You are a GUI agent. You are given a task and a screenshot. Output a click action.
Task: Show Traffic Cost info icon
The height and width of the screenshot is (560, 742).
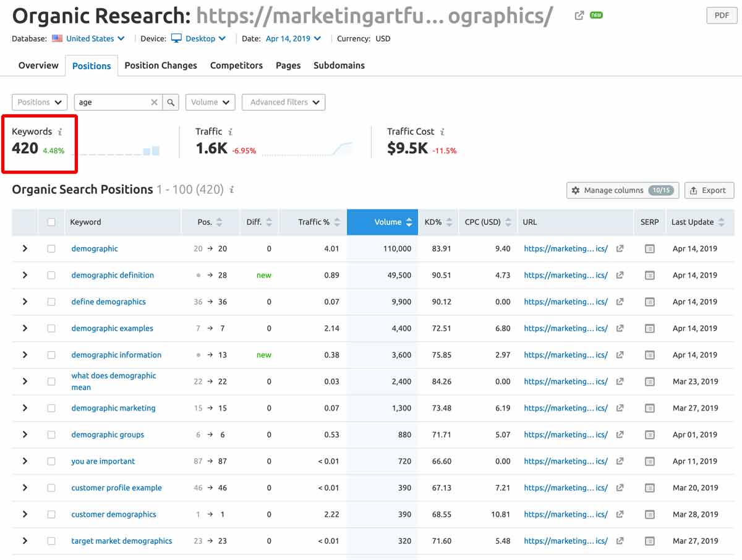tap(442, 132)
